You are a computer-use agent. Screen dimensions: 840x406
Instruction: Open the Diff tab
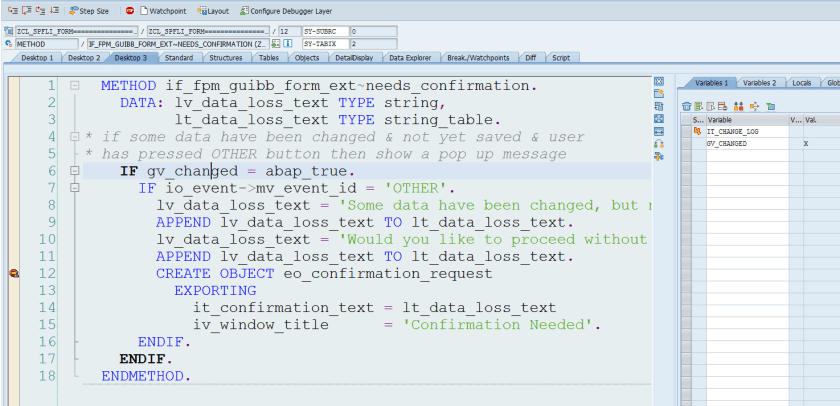[530, 58]
